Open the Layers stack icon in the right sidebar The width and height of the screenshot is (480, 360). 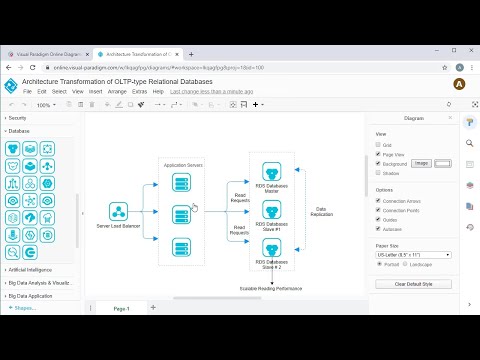(x=470, y=185)
